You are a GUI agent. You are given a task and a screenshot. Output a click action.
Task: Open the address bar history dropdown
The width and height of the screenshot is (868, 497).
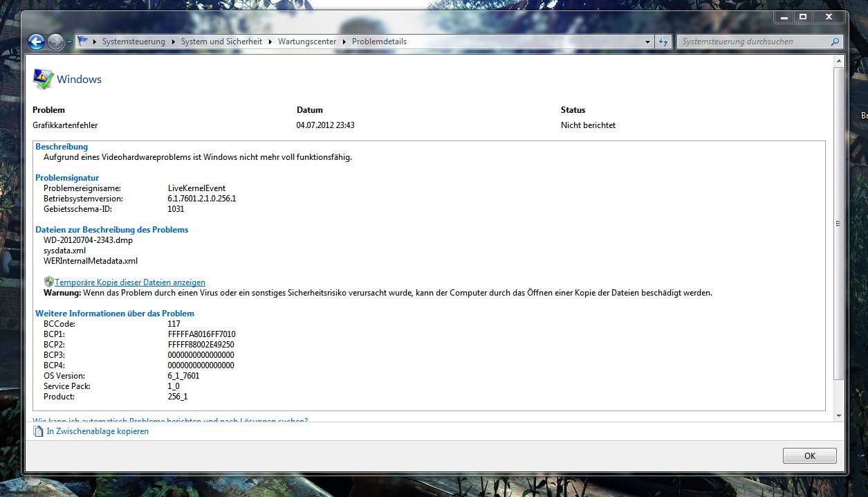648,42
